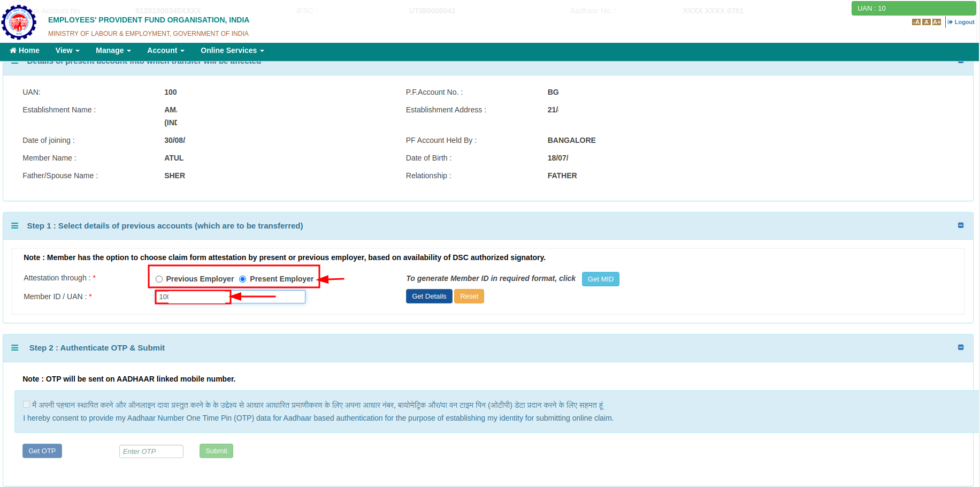This screenshot has width=980, height=487.
Task: Click 'Date of Birth :' label
Action: 428,158
